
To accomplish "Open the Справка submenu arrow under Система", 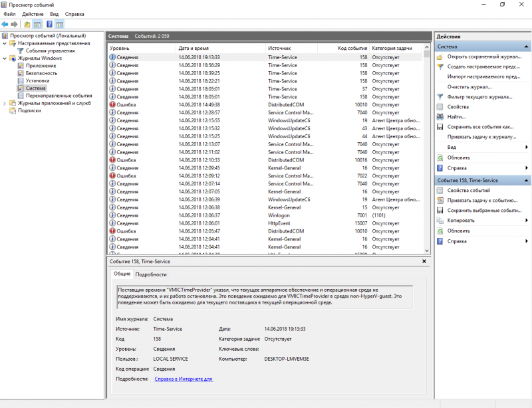I will pyautogui.click(x=527, y=168).
